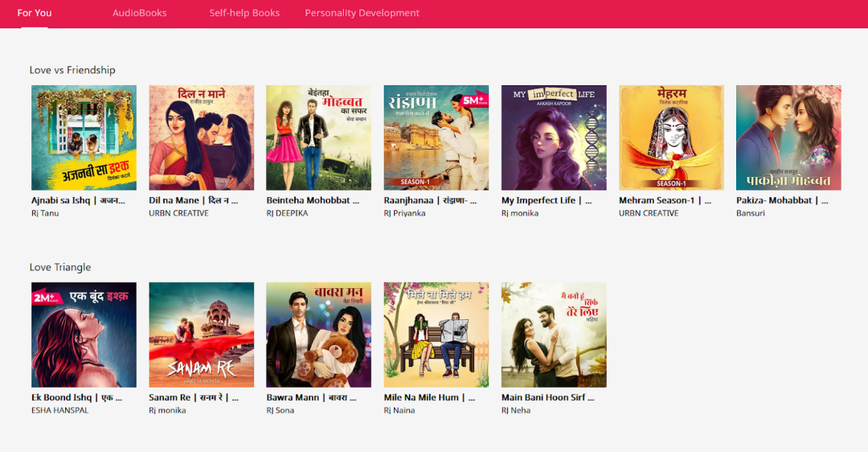Click the Love Triangle section heading
The height and width of the screenshot is (452, 868).
(x=60, y=267)
